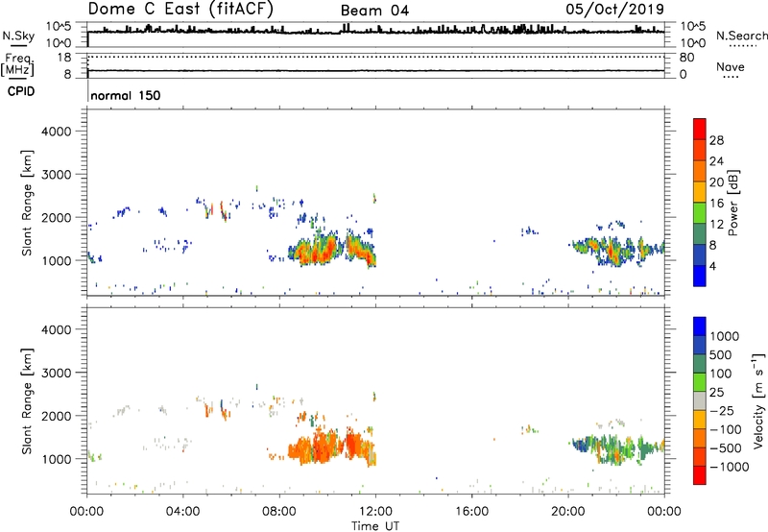Click the '80' Nave axis value

click(x=686, y=58)
